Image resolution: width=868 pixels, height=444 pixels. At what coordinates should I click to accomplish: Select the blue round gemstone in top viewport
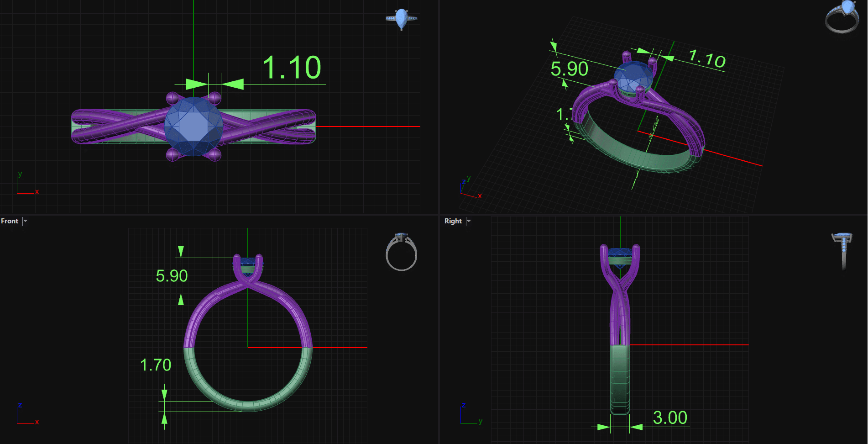click(x=193, y=127)
